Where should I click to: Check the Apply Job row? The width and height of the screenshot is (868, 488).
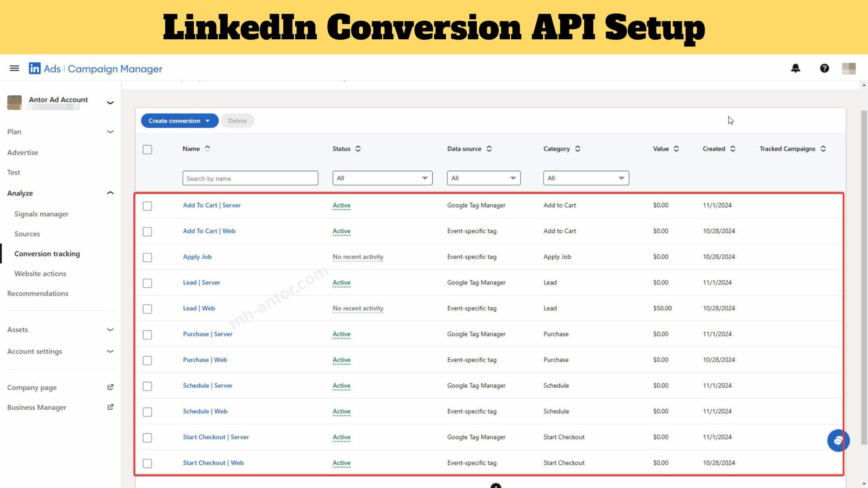click(147, 258)
